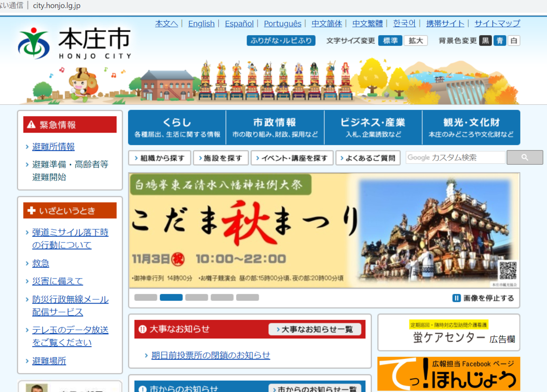Click the Honjo City logo
Screen dimensions: 547x392
click(x=75, y=43)
